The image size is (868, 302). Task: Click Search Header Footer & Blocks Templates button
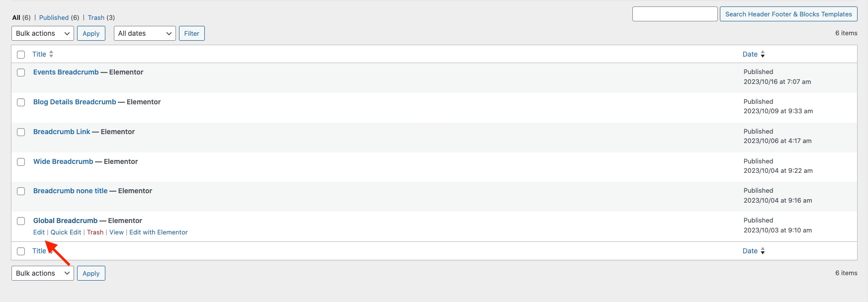tap(788, 14)
